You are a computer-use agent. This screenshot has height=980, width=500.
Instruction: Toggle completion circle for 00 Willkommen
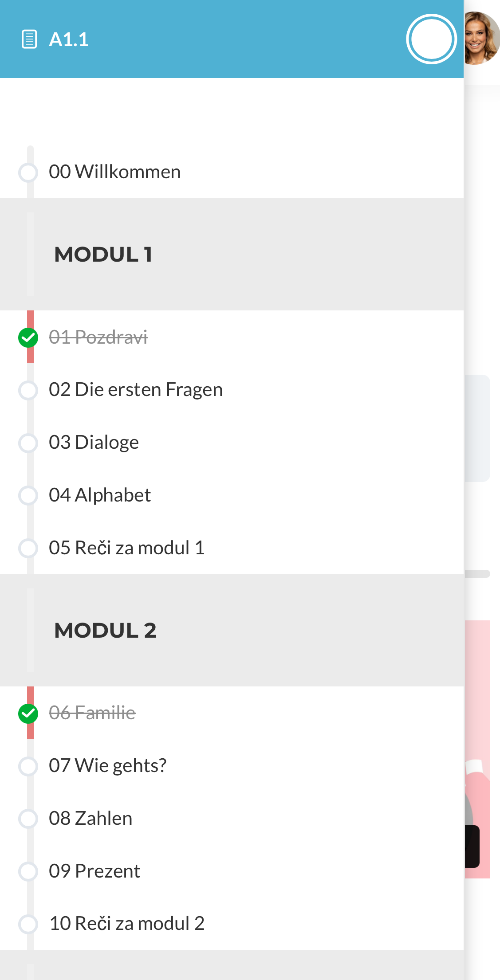(x=28, y=172)
